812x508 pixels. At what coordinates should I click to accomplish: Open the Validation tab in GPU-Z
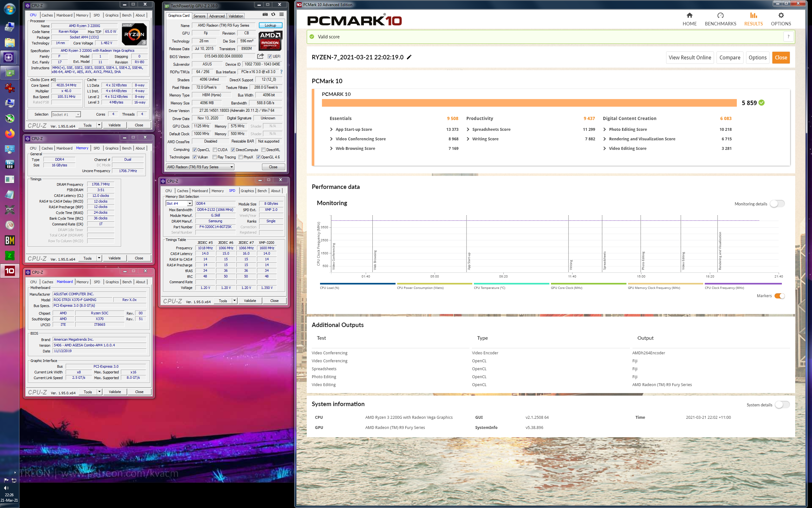[236, 16]
